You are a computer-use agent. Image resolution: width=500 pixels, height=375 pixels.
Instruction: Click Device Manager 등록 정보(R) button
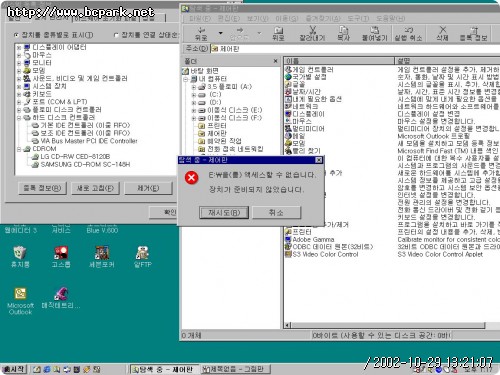(x=42, y=188)
